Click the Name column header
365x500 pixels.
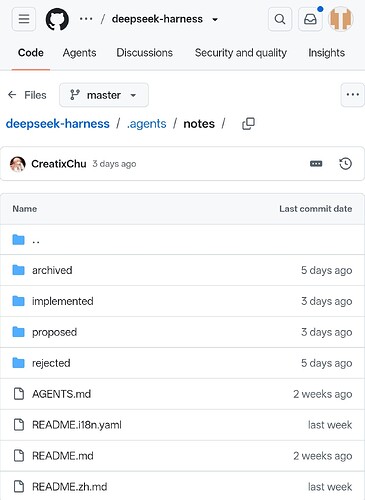(25, 209)
